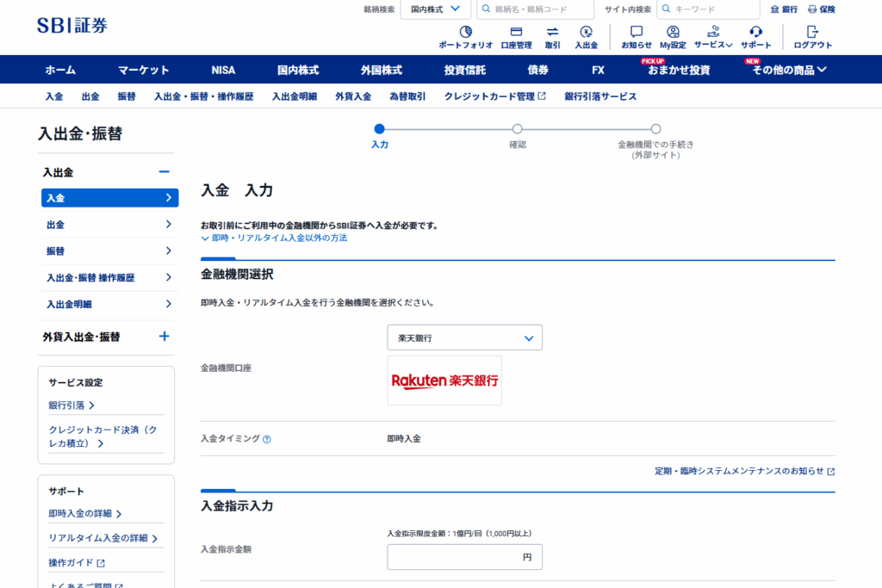This screenshot has height=588, width=882.
Task: Open the 取引 arrows icon
Action: (552, 32)
